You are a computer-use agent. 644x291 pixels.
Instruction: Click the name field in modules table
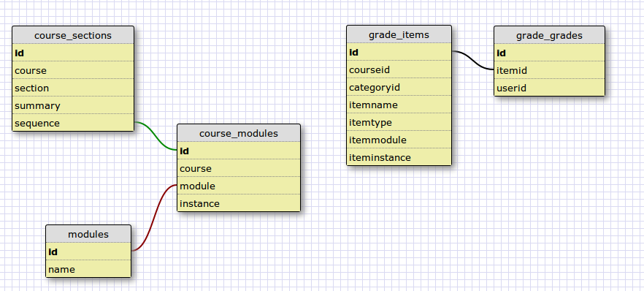click(88, 269)
